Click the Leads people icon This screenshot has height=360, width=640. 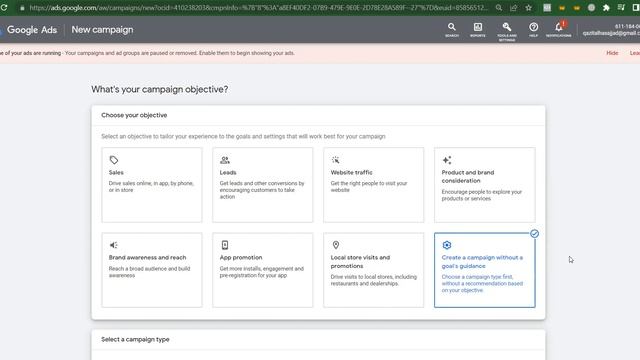click(224, 160)
